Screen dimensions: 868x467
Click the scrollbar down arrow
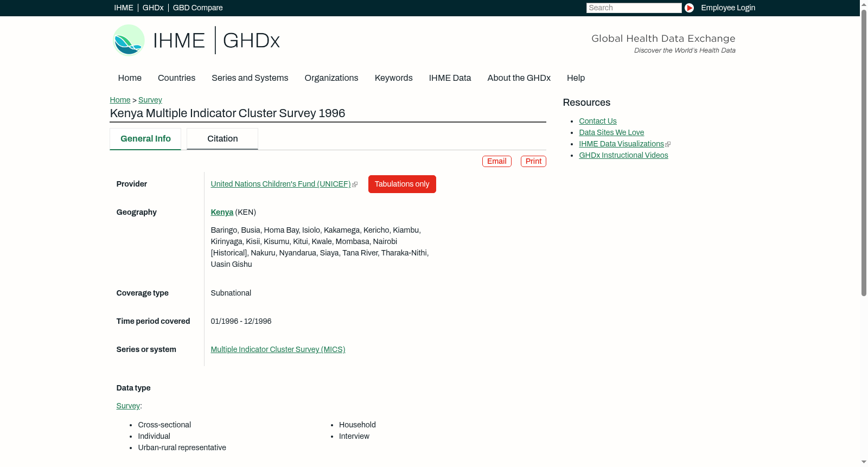click(x=864, y=463)
